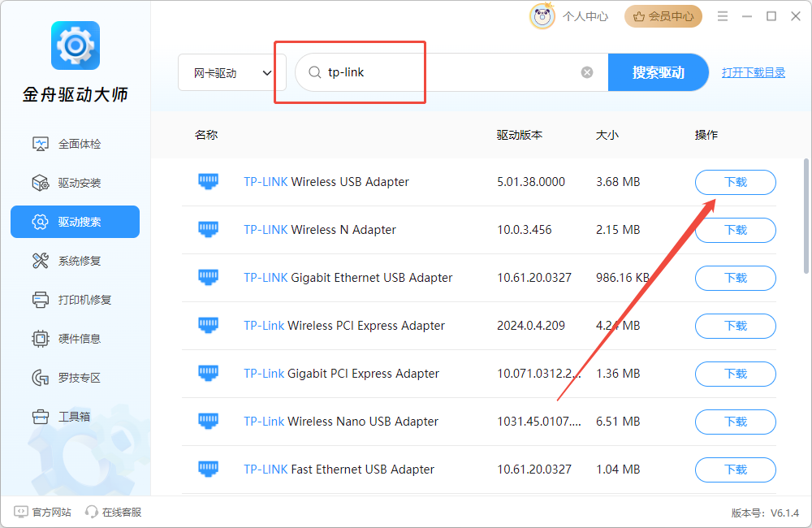Click the 金舟驱动大师 app title text
Screen dimensions: 812x528
click(75, 94)
